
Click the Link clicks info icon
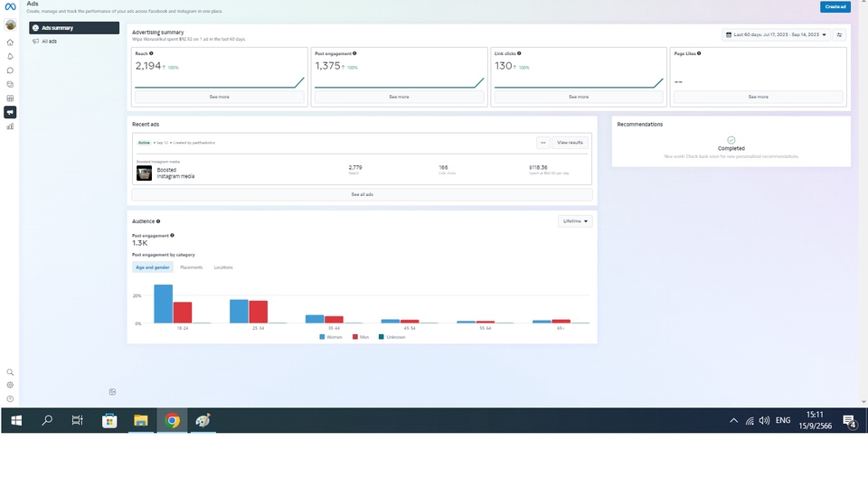click(x=519, y=53)
